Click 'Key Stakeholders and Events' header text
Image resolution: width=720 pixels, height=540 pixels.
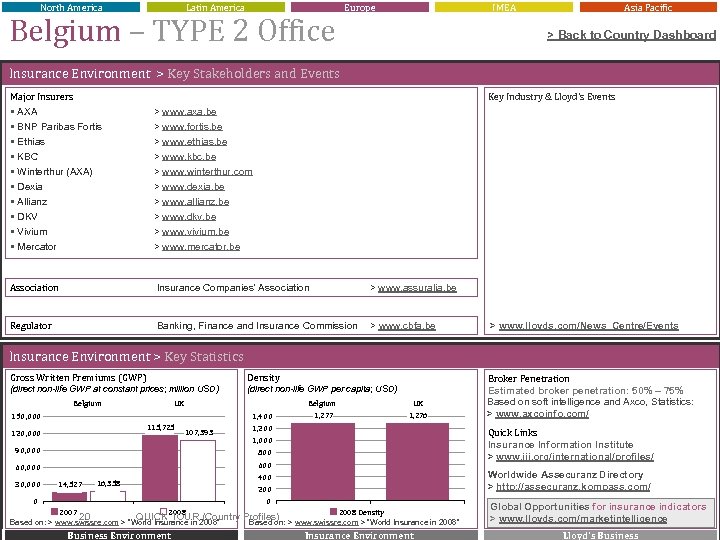pyautogui.click(x=253, y=74)
